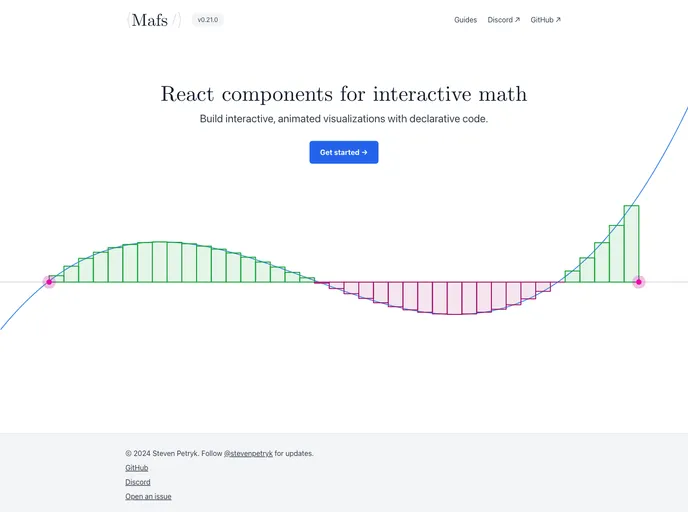The image size is (688, 512).
Task: Click the React components for interactive math heading
Action: click(344, 94)
